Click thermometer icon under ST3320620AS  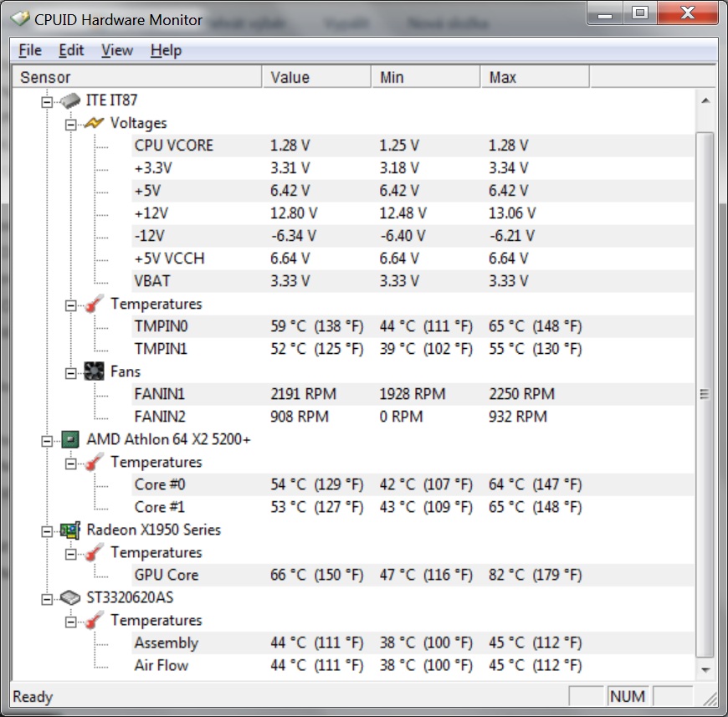click(x=95, y=621)
